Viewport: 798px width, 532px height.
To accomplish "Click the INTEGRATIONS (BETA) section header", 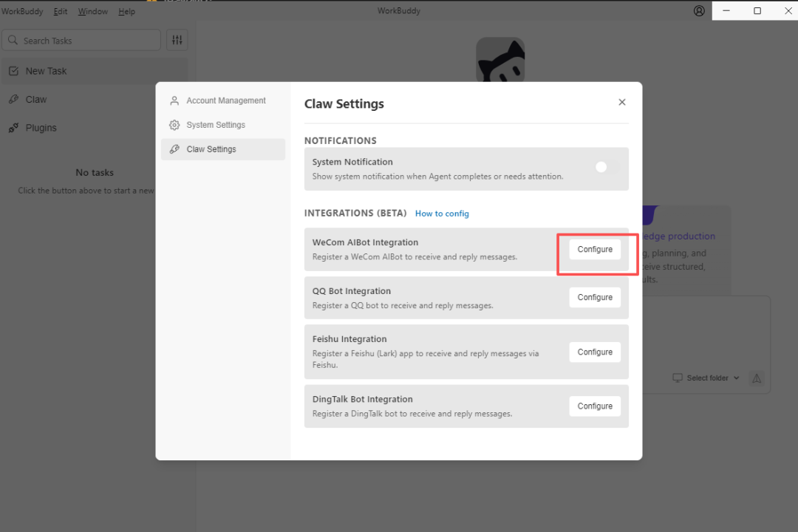I will (x=355, y=214).
